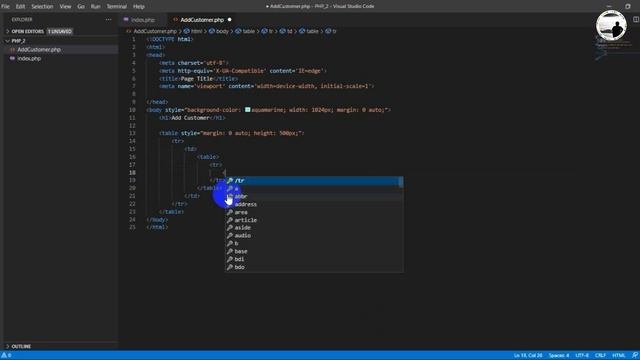The width and height of the screenshot is (640, 360).
Task: Click the unsaved dot on AddCustomer.php tab
Action: click(229, 20)
